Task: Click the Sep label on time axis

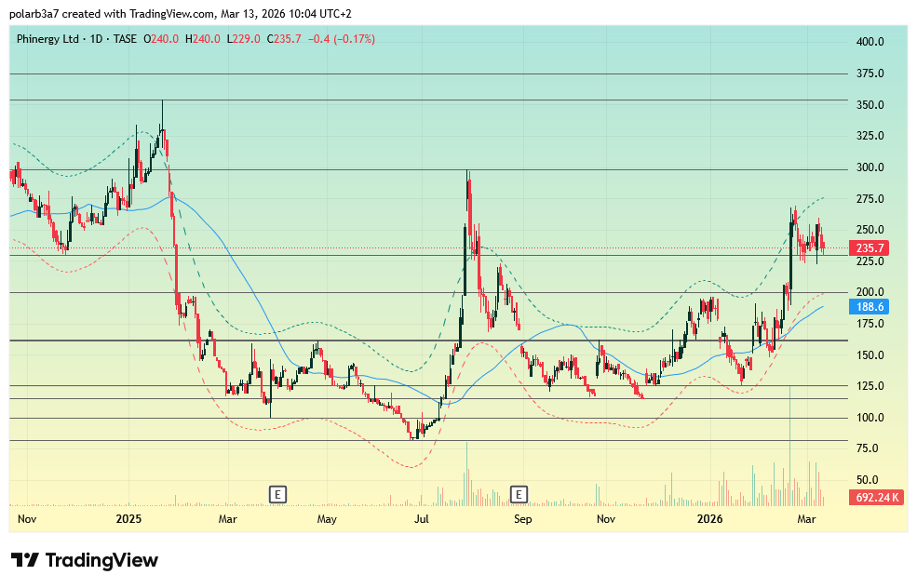Action: pos(523,519)
